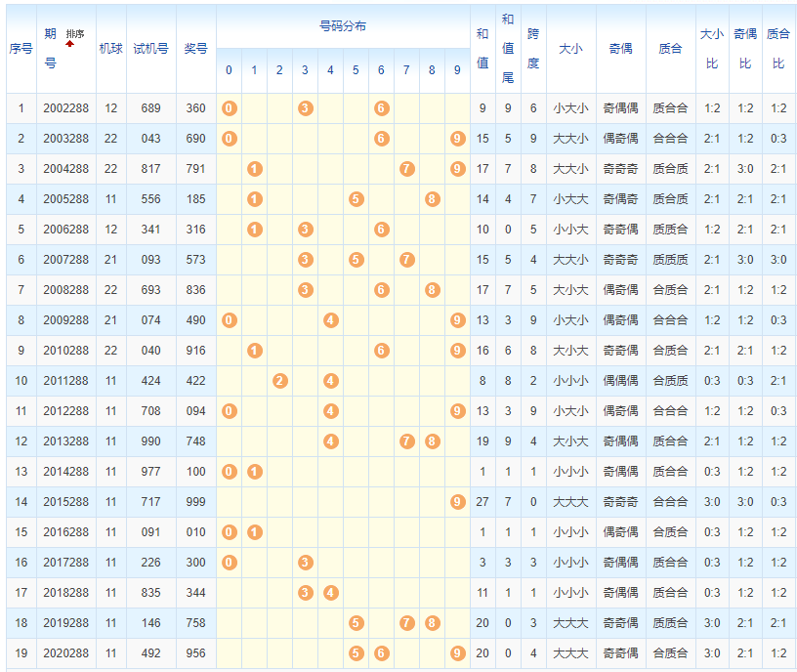Select orange ball 7 in row 2004288
The width and height of the screenshot is (797, 672).
(x=407, y=169)
